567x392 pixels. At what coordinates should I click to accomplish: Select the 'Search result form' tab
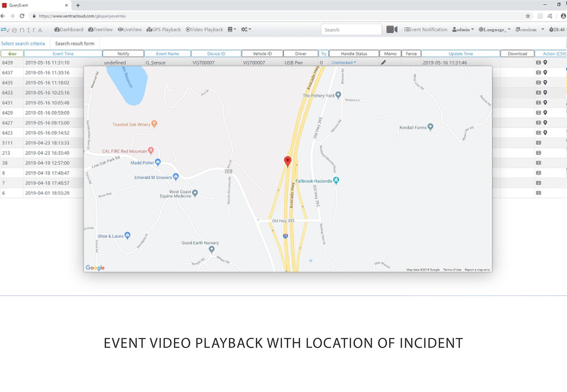(75, 43)
